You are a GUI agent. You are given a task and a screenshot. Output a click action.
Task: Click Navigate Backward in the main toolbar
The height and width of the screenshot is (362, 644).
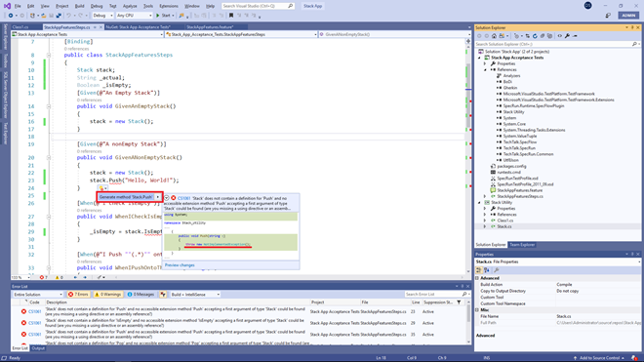[11, 16]
